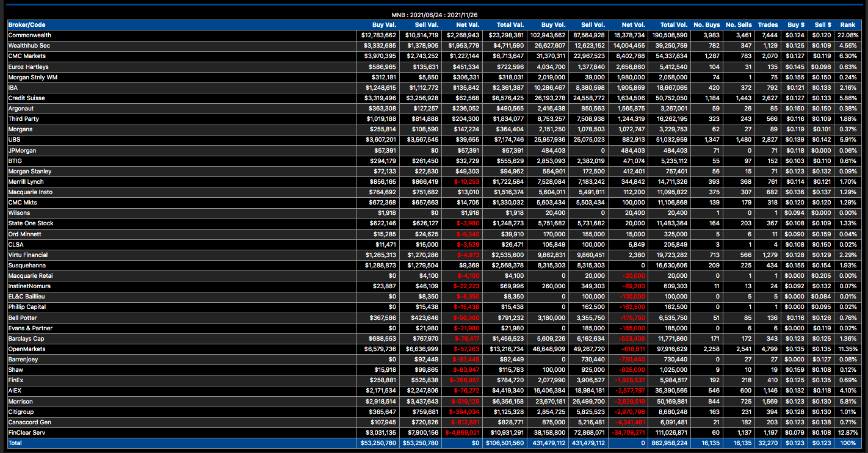The width and height of the screenshot is (868, 453).
Task: Select the Argonaut broker row
Action: 434,108
